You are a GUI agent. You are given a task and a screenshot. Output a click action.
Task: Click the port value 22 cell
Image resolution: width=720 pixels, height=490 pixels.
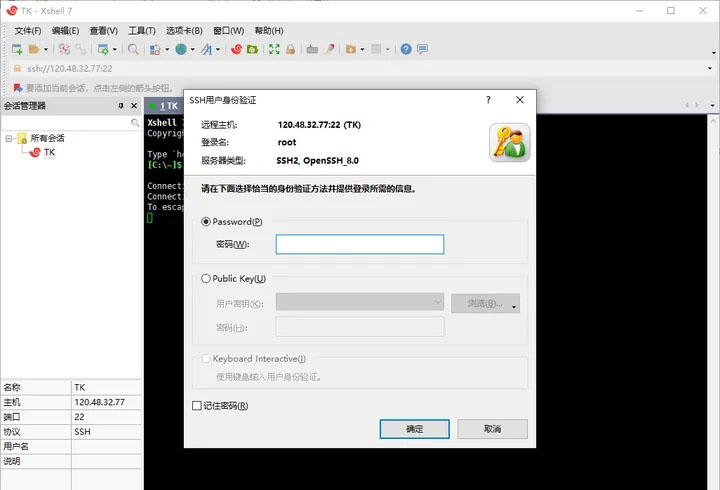[x=107, y=417]
